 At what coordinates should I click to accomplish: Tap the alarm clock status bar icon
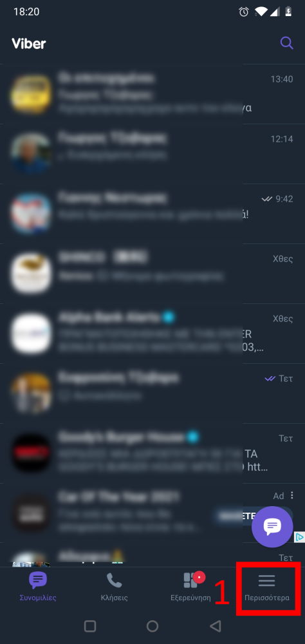[244, 12]
